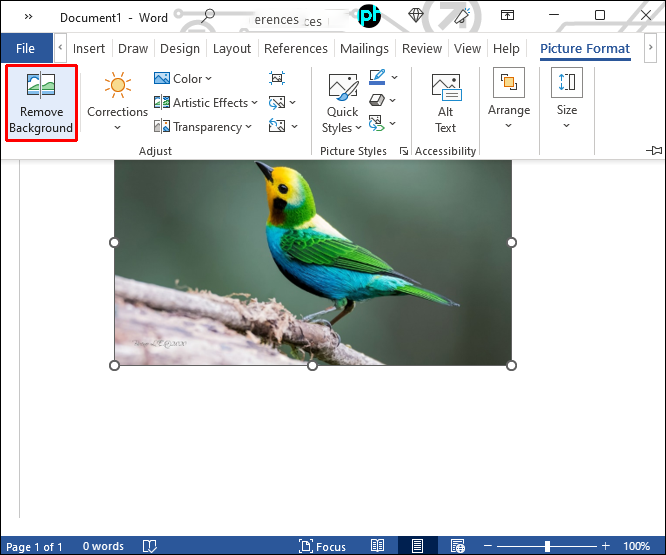Open the Design tab
666x555 pixels.
click(x=180, y=48)
